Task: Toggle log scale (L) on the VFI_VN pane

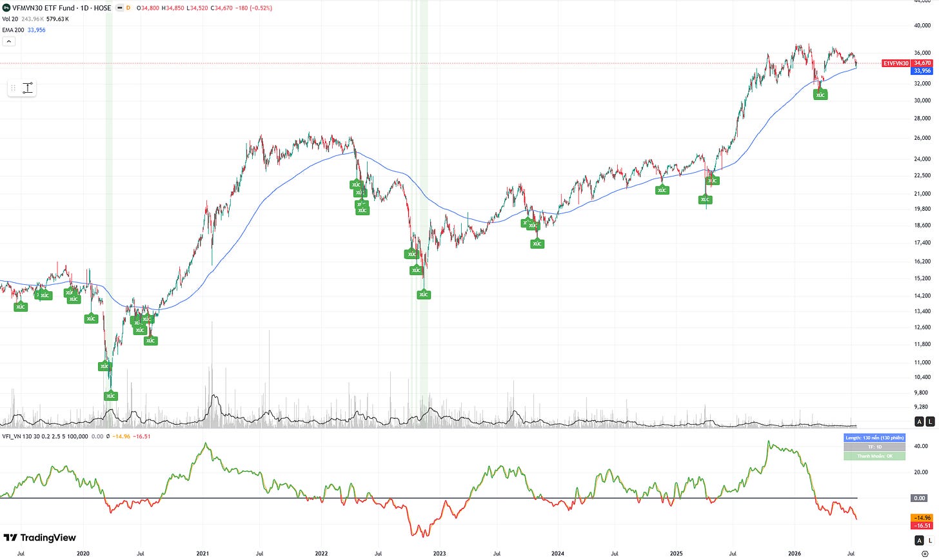Action: click(930, 540)
